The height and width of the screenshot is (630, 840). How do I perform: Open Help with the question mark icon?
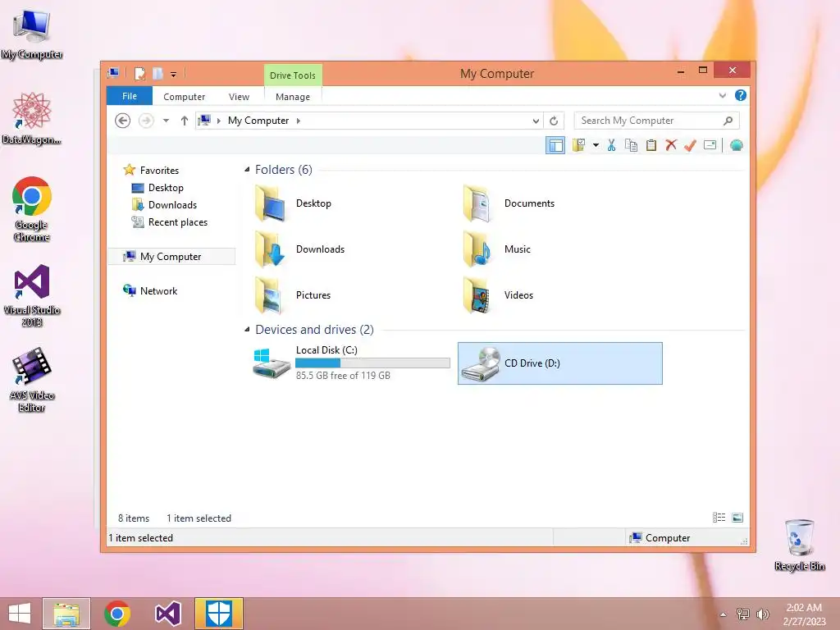741,95
